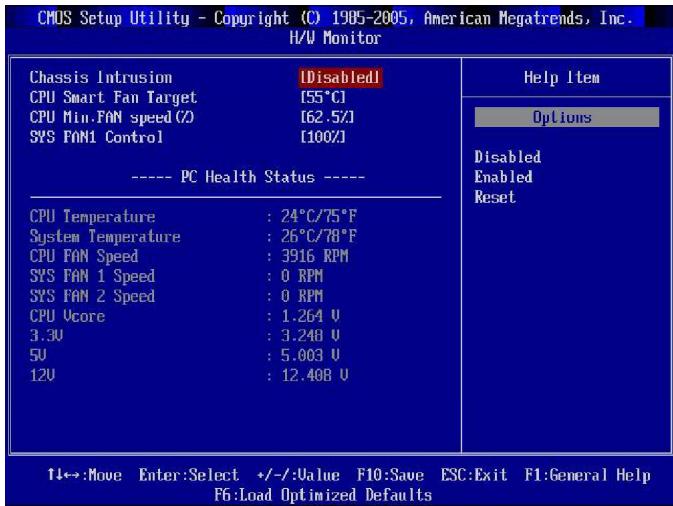
Task: Click the SYS FAN 2 Speed label
Action: click(92, 296)
